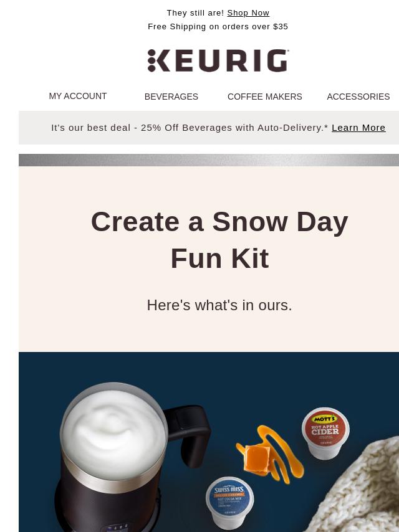The width and height of the screenshot is (399, 532).
Task: Click the 25% Off Beverages banner text
Action: pos(190,128)
